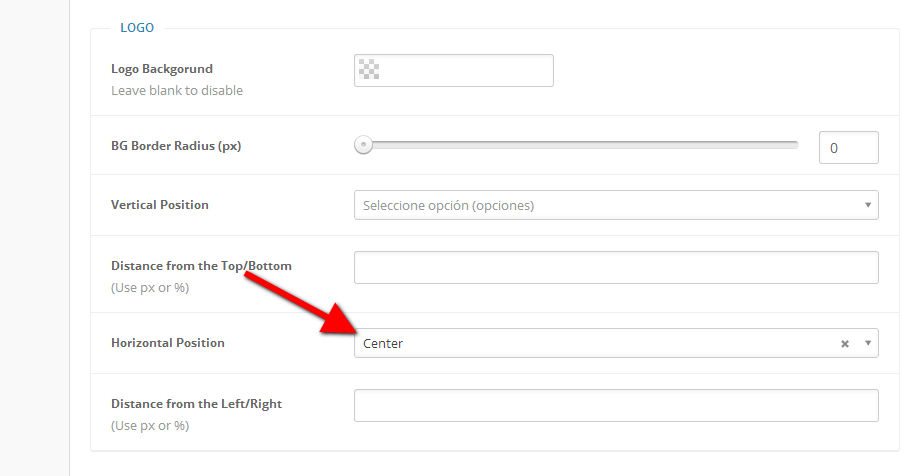Focus the Distance from the Top/Bottom field
Screen dimensions: 915x476
coord(616,267)
